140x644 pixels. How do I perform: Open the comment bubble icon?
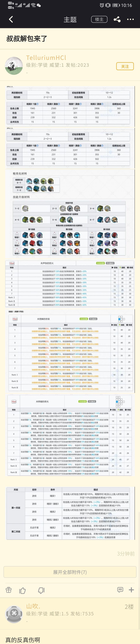[120, 590]
